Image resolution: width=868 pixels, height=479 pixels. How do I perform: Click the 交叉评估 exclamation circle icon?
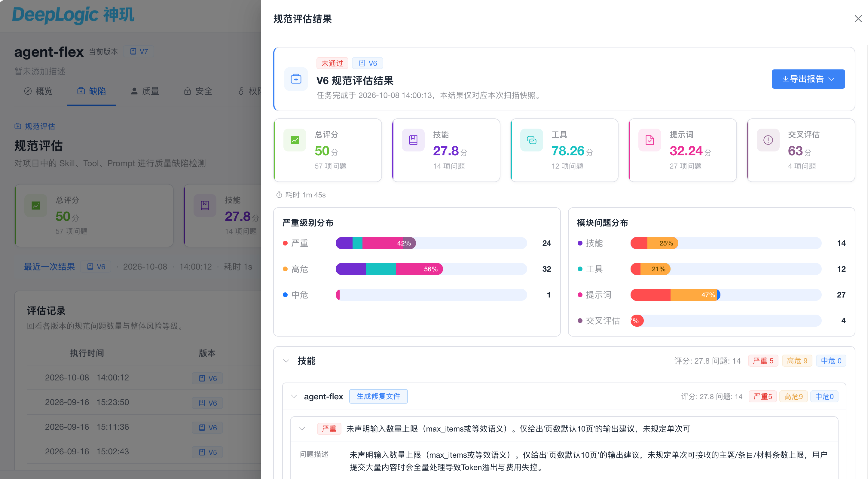pyautogui.click(x=768, y=140)
